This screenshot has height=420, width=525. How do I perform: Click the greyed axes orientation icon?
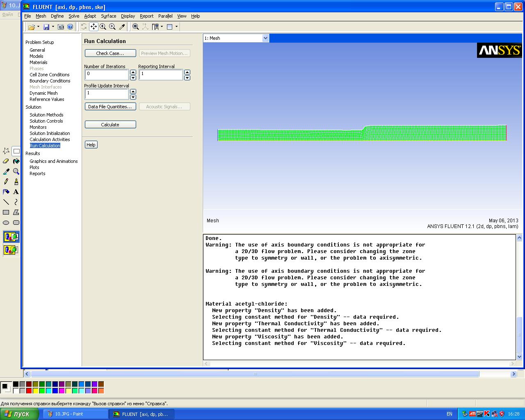coord(145,27)
